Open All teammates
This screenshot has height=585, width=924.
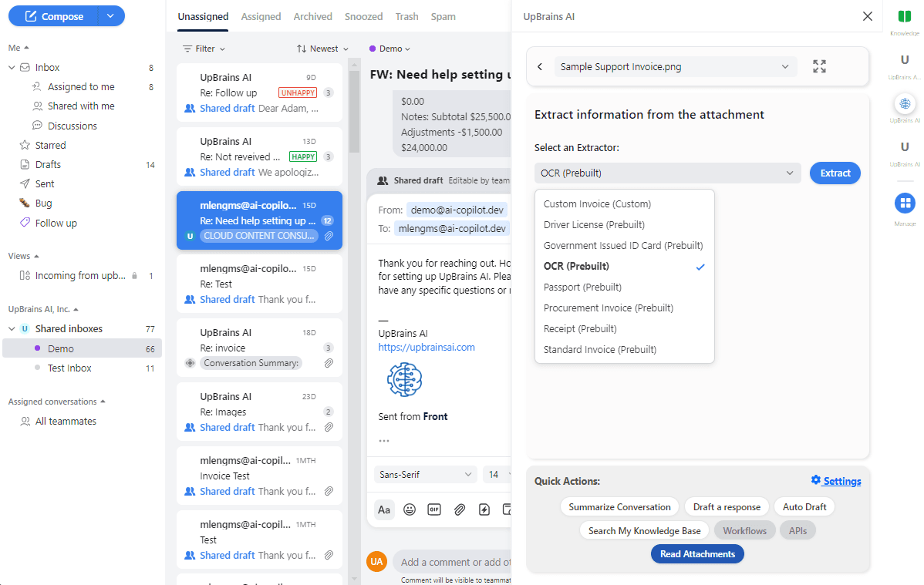click(66, 422)
